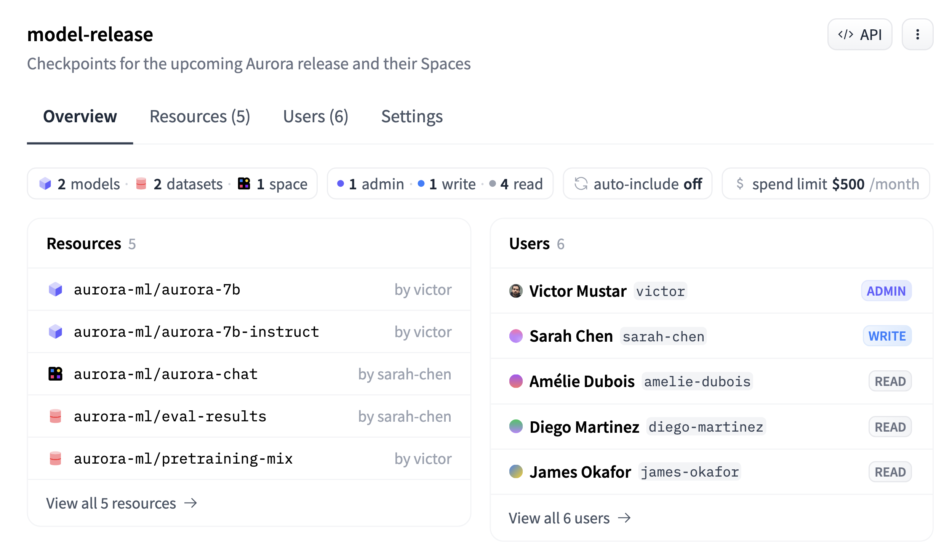Click Sarah Chen's avatar
This screenshot has width=952, height=560.
click(x=516, y=336)
